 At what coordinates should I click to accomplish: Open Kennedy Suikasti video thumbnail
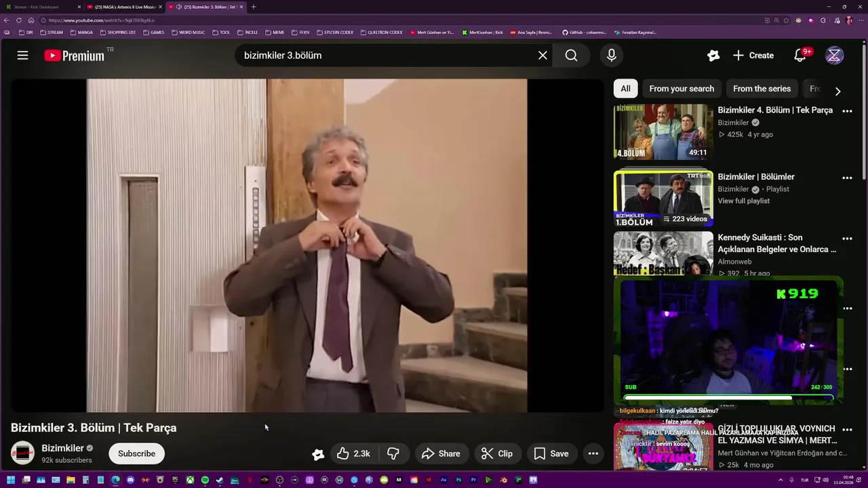click(663, 253)
